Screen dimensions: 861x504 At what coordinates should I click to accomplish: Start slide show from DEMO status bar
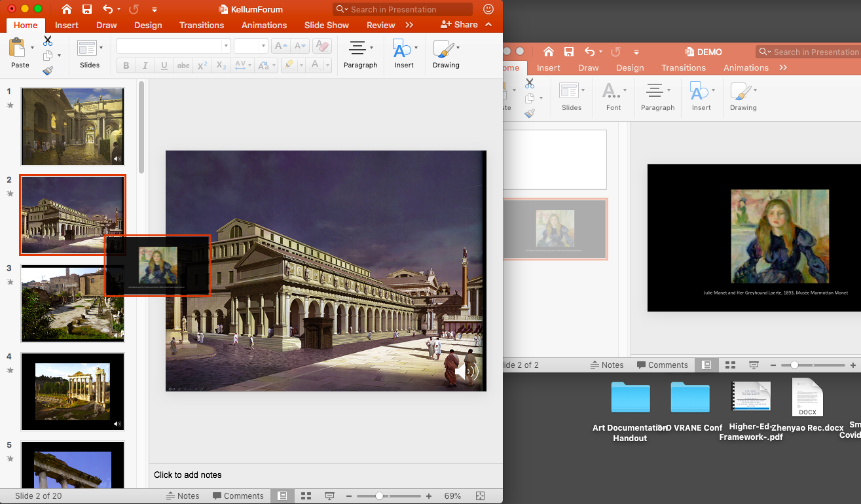(x=754, y=365)
